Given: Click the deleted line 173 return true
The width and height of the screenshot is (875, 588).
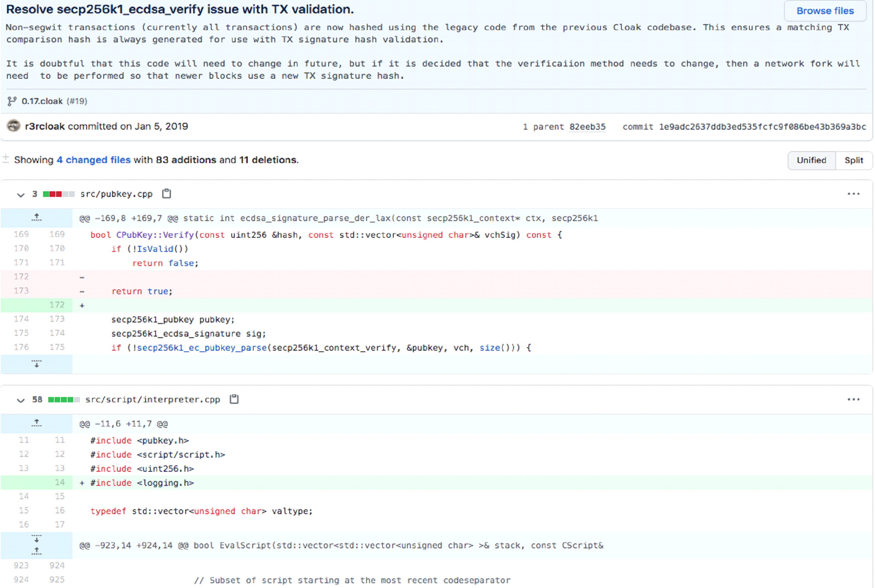Looking at the screenshot, I should [437, 291].
